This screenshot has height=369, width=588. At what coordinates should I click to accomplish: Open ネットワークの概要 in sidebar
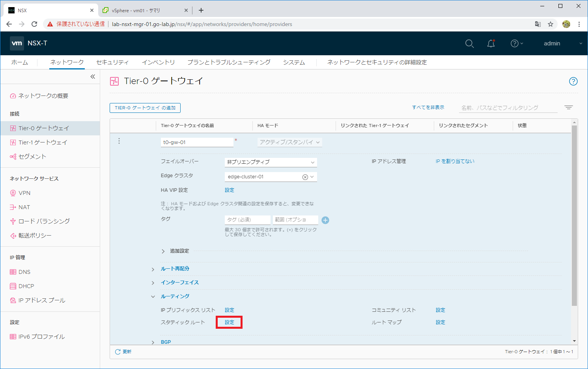coord(43,96)
